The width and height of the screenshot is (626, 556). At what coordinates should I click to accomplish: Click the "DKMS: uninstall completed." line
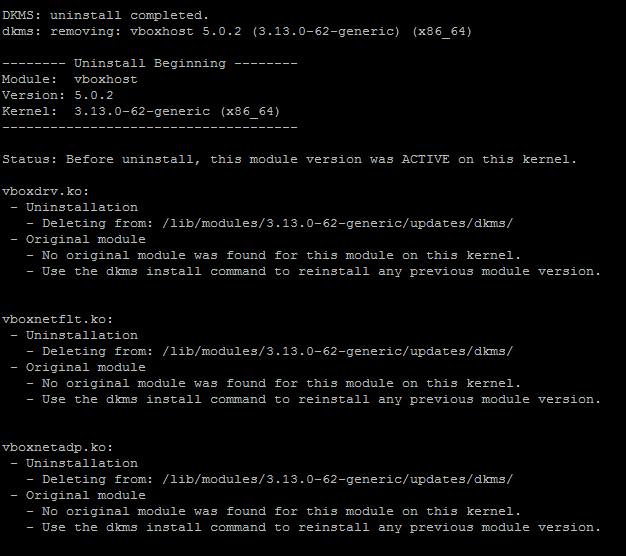pos(105,15)
